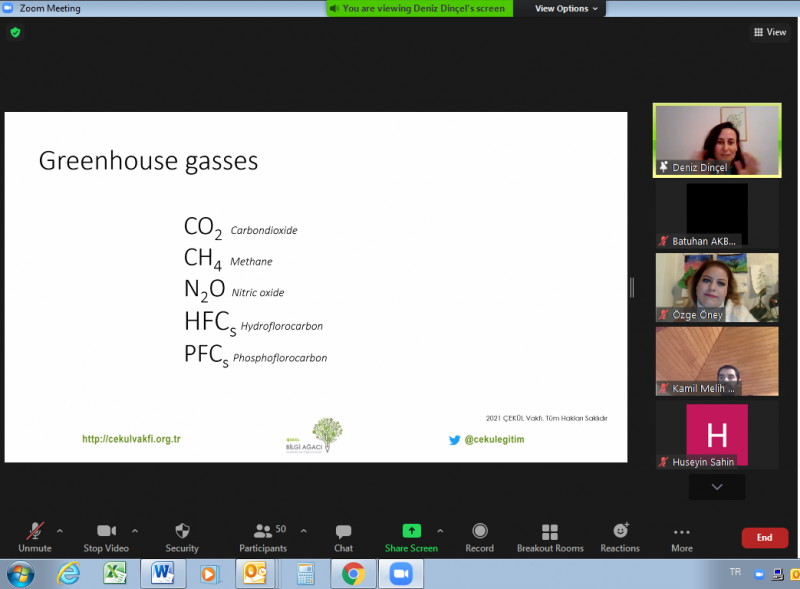Open the Security shield icon

182,532
